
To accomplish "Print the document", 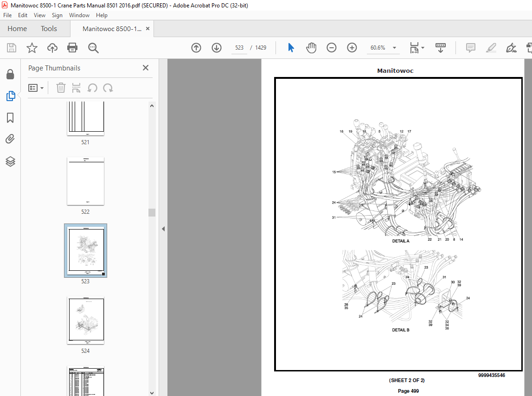I will pyautogui.click(x=72, y=48).
